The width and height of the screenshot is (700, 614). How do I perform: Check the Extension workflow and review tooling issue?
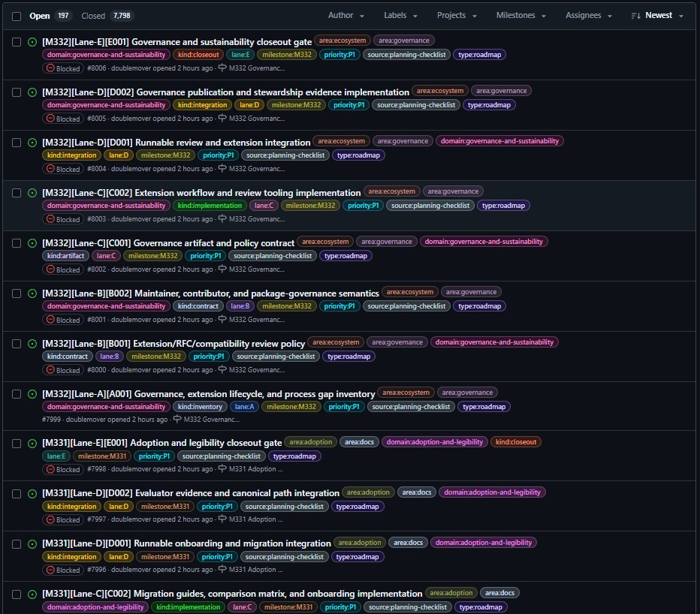[x=17, y=193]
